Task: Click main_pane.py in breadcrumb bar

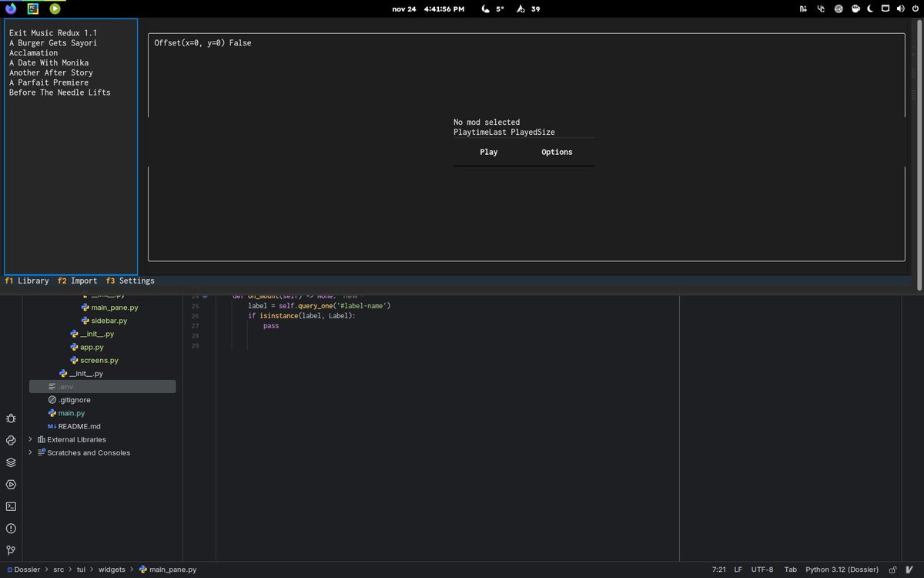Action: click(172, 570)
